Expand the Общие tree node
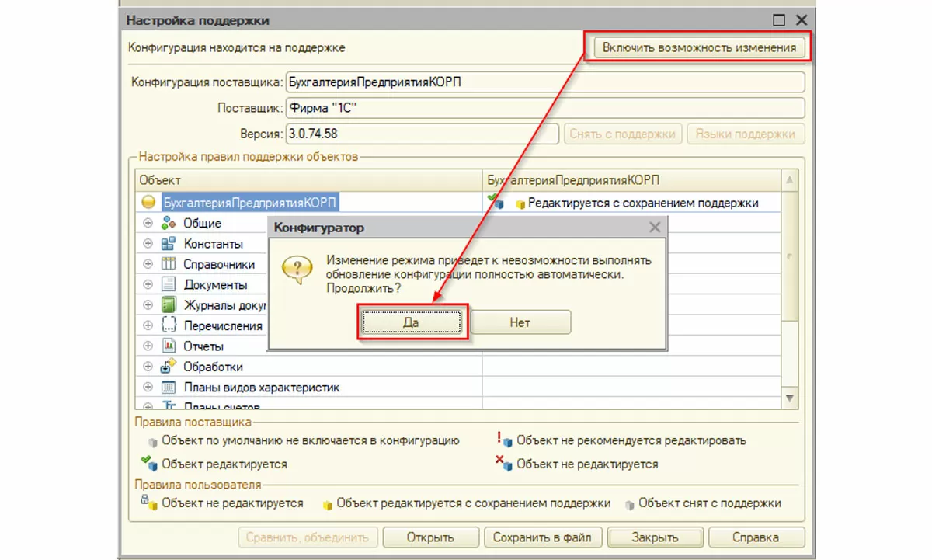 click(x=148, y=223)
